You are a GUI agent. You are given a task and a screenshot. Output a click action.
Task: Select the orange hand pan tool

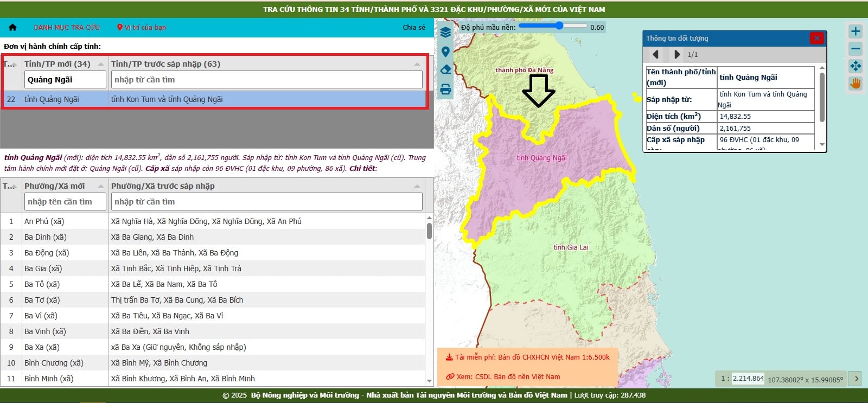(x=856, y=84)
